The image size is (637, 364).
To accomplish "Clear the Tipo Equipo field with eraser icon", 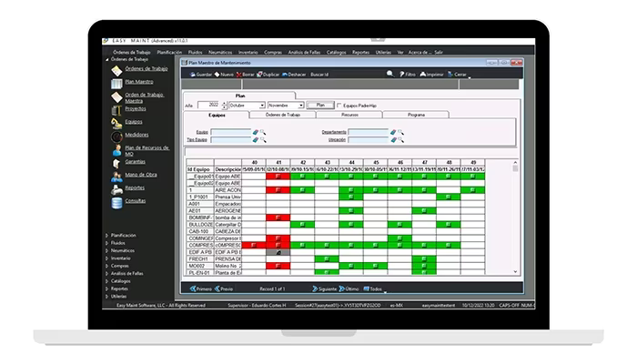I will [255, 140].
